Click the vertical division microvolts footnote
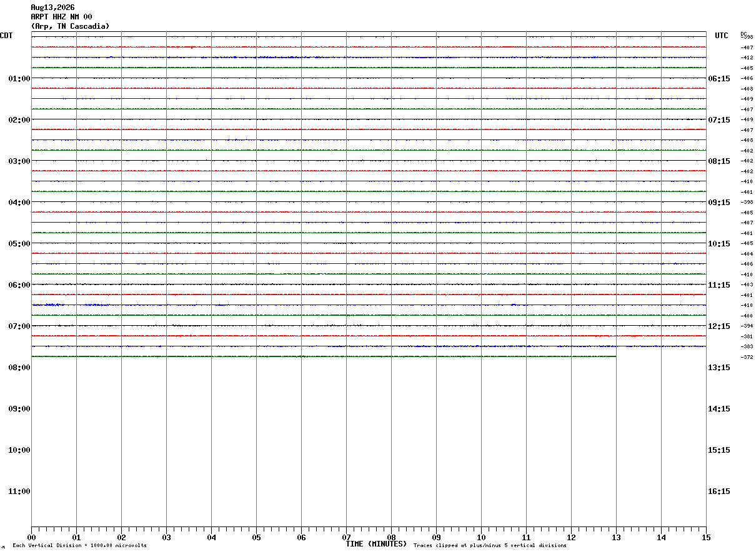This screenshot has width=756, height=554. [79, 546]
